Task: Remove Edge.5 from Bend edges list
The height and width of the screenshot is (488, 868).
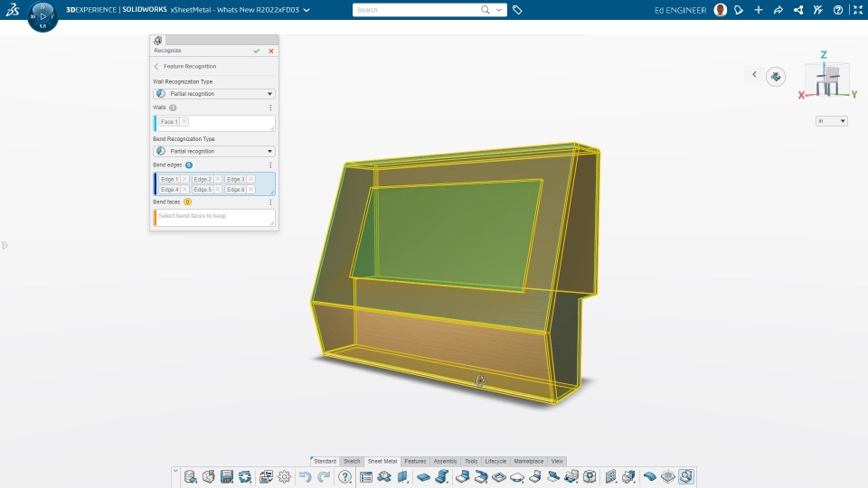Action: coord(218,189)
